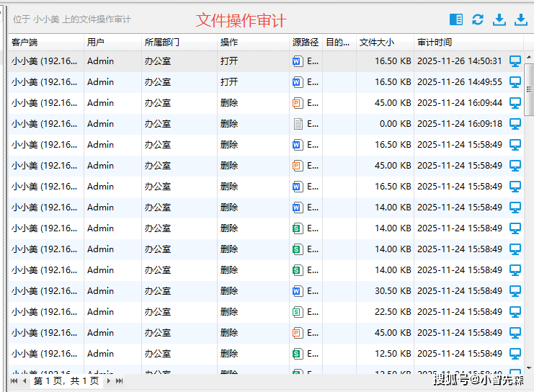
Task: Click the monitor icon on the 16:09:44 row
Action: point(515,103)
